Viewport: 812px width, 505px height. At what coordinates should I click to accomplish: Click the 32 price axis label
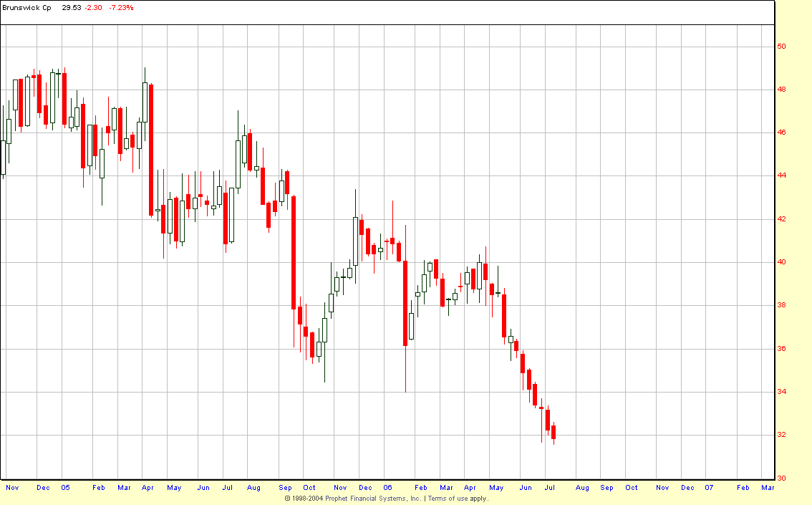(x=781, y=435)
